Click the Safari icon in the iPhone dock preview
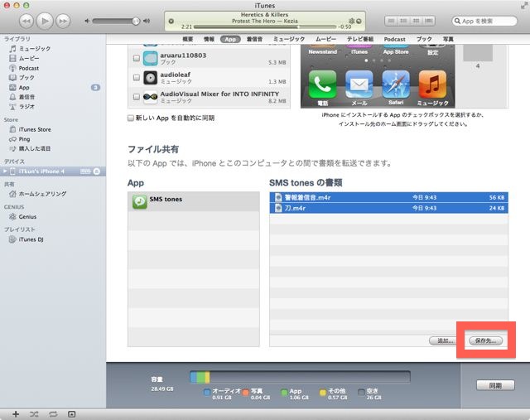The image size is (530, 420). 396,84
